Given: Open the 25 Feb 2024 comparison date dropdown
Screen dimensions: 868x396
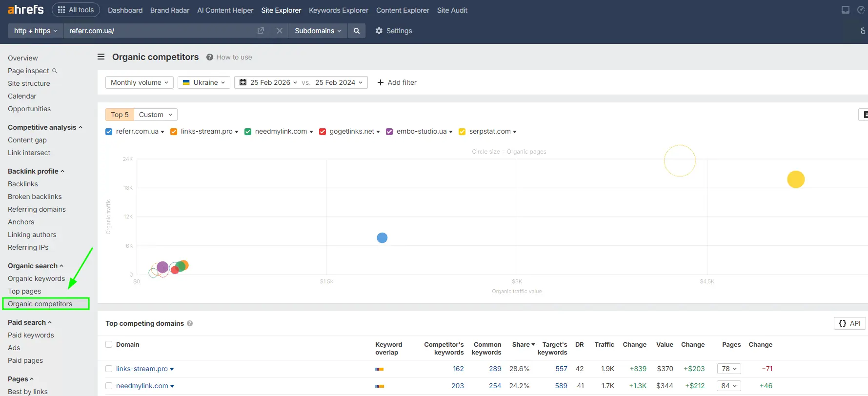Looking at the screenshot, I should (339, 82).
